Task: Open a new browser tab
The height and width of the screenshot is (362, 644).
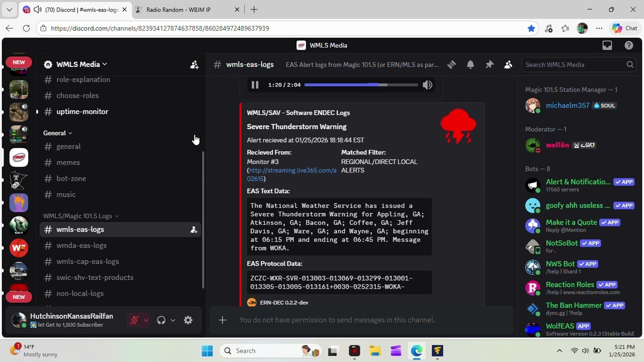Action: (x=254, y=10)
